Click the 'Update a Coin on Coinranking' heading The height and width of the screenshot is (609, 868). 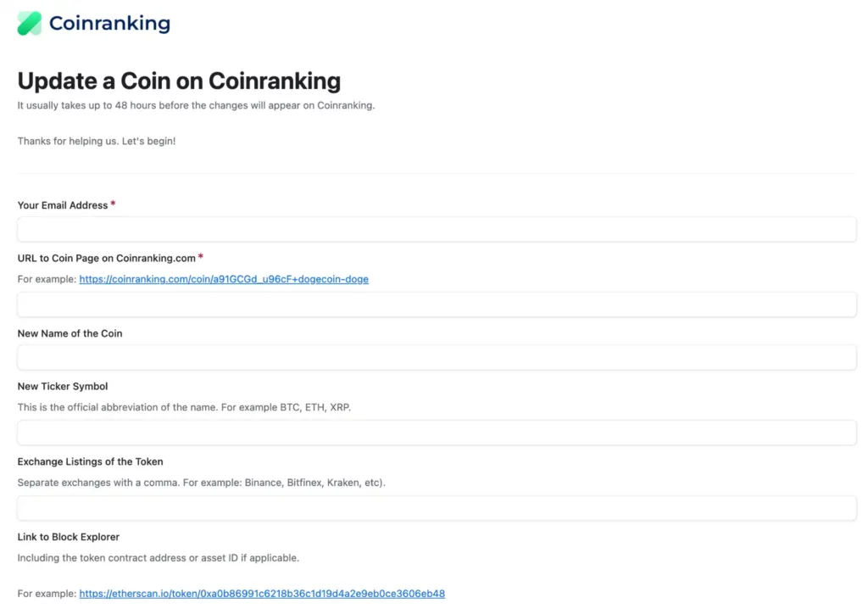pyautogui.click(x=179, y=81)
